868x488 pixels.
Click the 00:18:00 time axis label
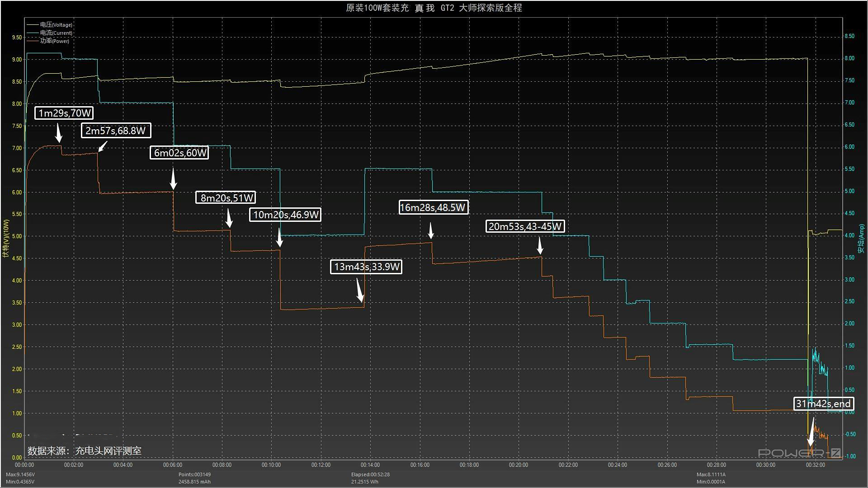(x=469, y=465)
